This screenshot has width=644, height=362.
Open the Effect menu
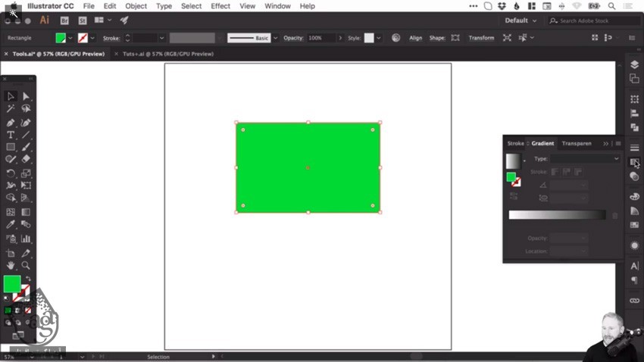220,6
